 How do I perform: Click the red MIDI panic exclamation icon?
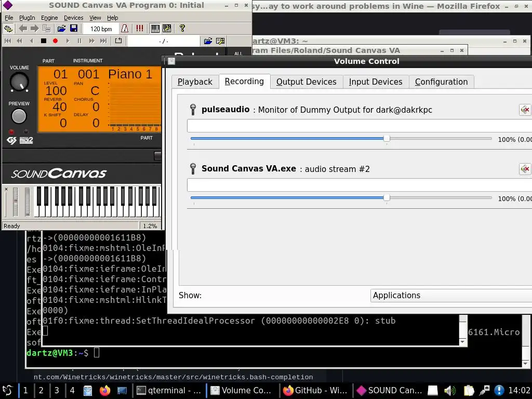(x=139, y=29)
